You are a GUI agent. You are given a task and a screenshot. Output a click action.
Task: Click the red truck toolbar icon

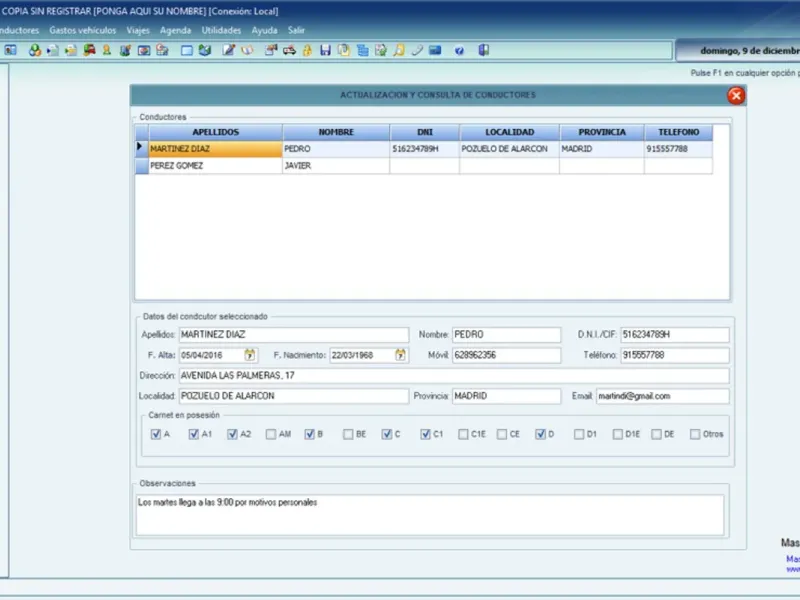tap(89, 50)
